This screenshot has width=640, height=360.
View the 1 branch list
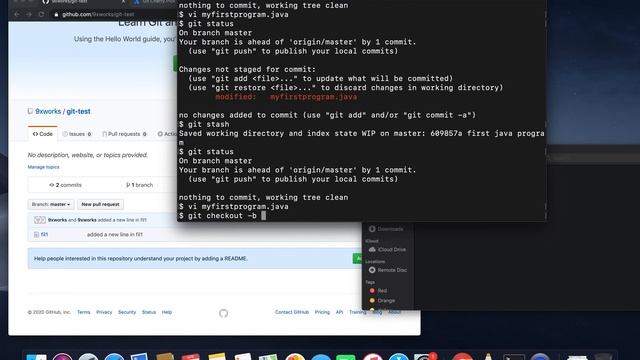point(139,185)
